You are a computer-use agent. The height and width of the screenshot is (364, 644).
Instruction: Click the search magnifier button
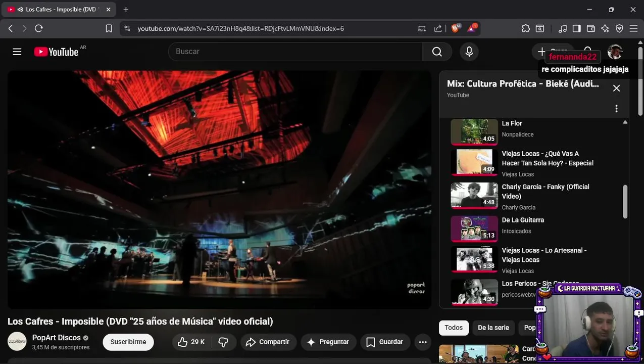tap(437, 52)
